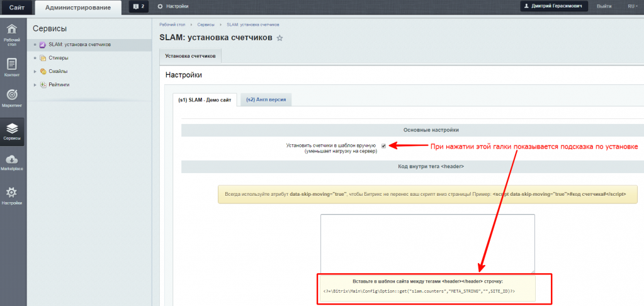Open SLAM: установка счетчиков breadcrumb link
644x306 pixels.
[254, 25]
